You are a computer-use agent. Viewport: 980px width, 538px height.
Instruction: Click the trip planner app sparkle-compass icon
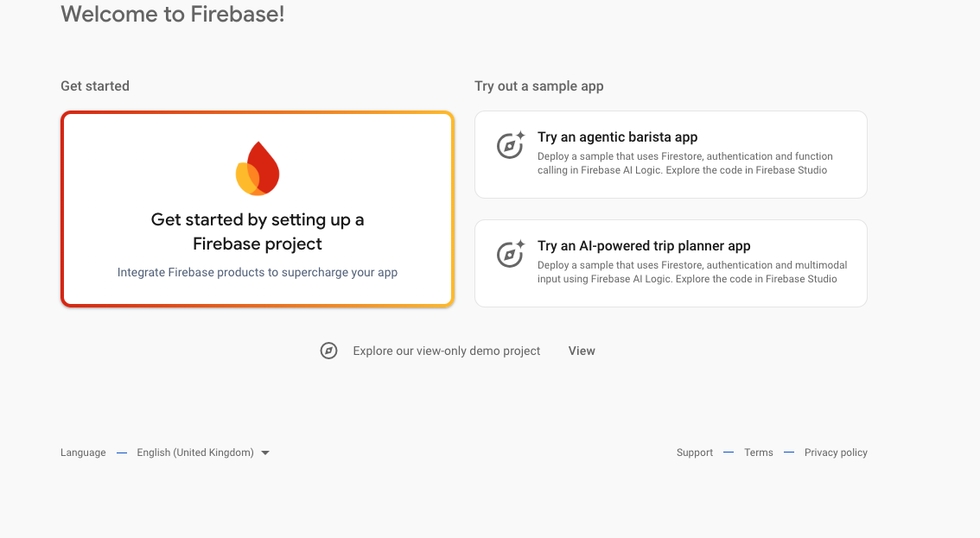pos(511,254)
